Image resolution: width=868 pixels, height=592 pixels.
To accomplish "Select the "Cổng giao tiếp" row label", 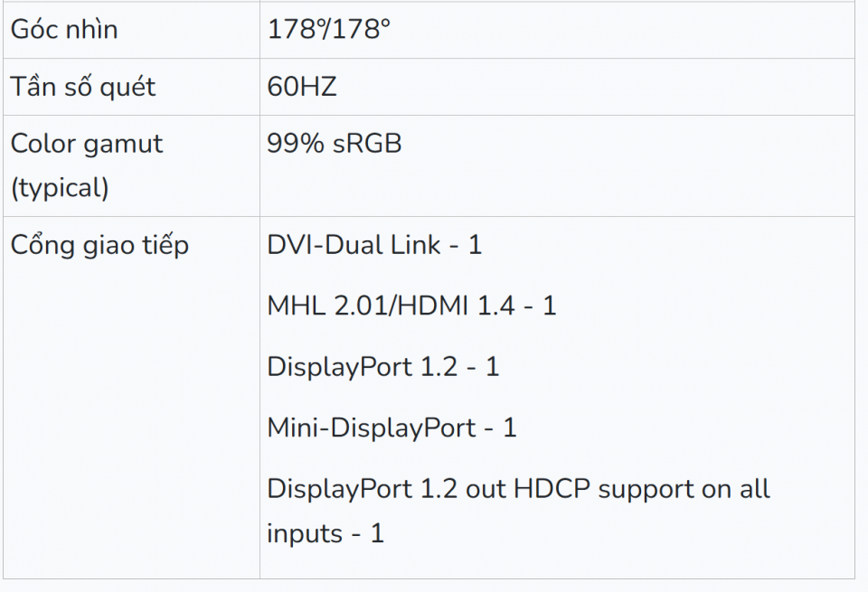I will (x=99, y=245).
